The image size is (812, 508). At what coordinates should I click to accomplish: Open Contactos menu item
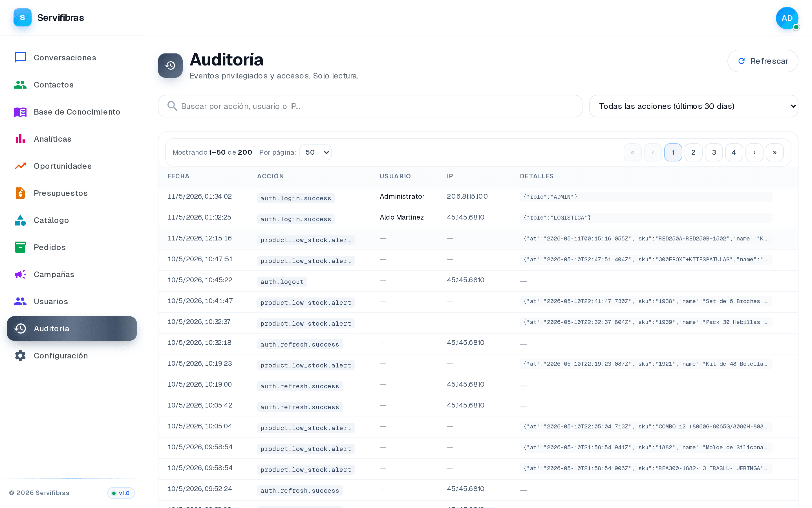click(72, 85)
